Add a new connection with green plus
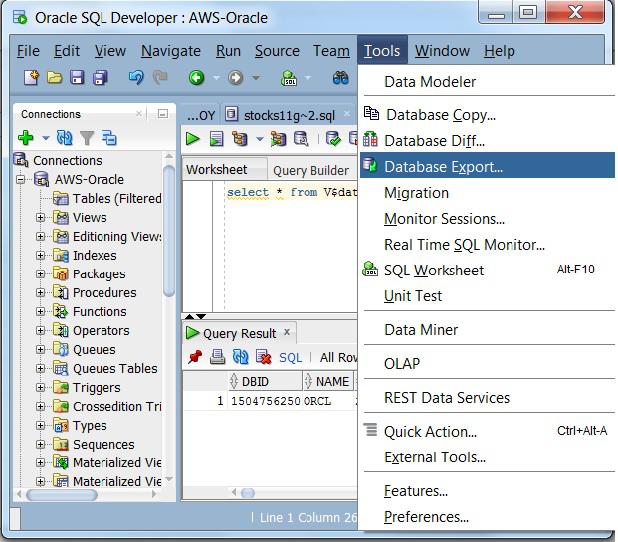 26,138
